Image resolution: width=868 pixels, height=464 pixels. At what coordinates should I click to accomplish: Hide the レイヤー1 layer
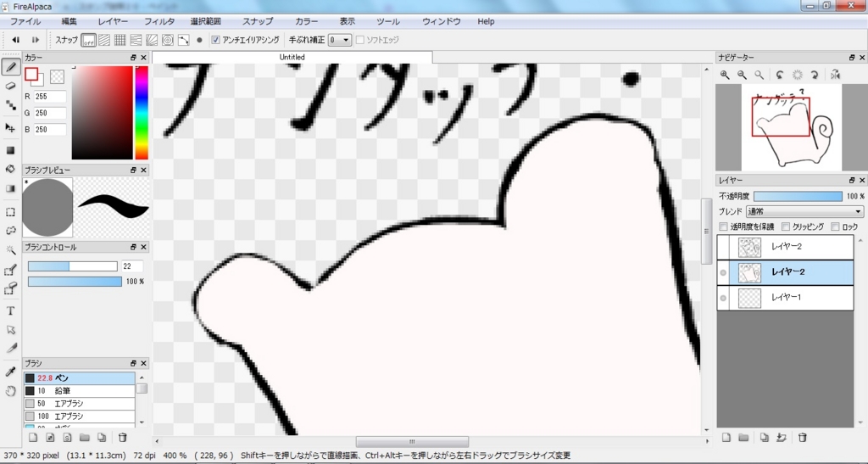(x=723, y=298)
